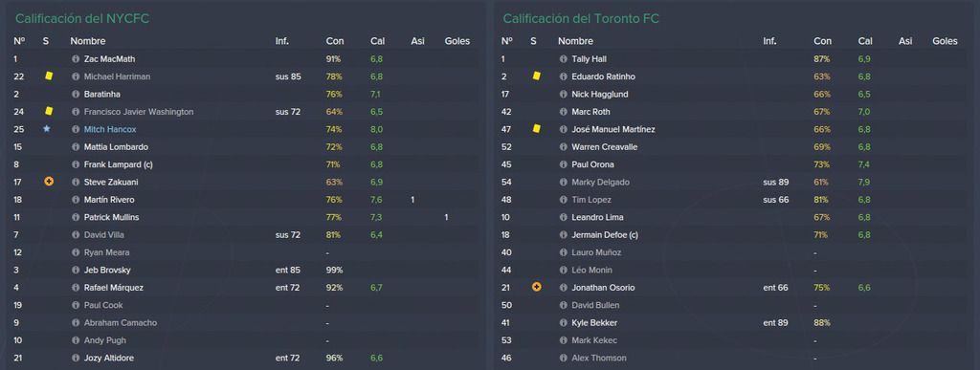Click Michael Harriman's yellow card icon
Viewport: 980px width, 370px height.
pos(49,76)
